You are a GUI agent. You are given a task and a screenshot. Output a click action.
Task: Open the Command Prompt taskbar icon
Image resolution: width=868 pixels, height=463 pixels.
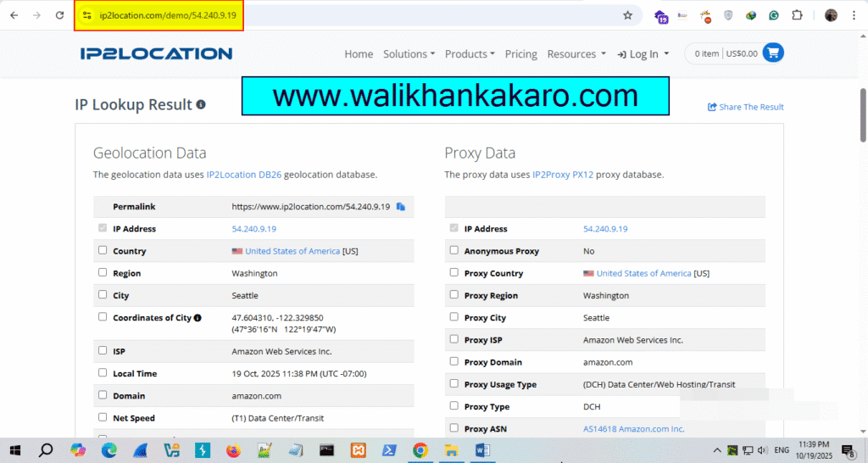pos(326,450)
